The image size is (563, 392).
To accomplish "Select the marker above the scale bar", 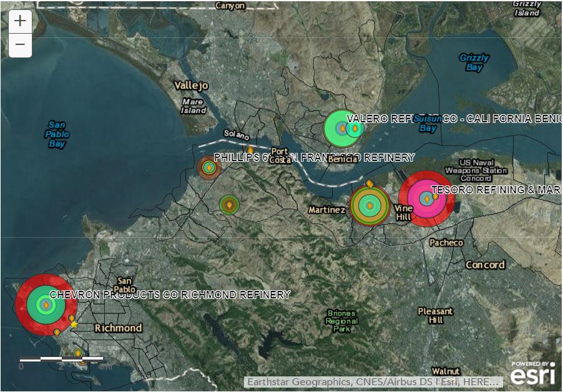I will [x=78, y=354].
